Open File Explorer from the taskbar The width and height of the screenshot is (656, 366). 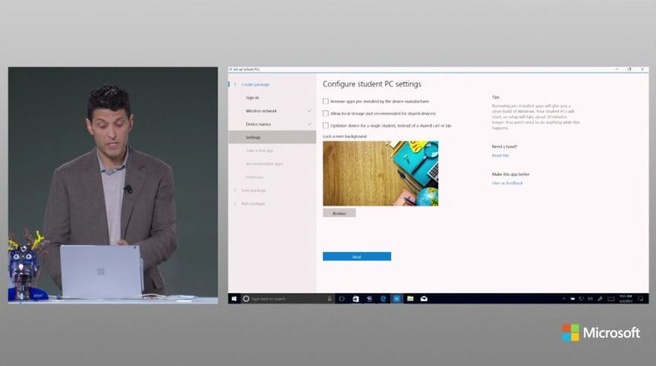click(410, 299)
